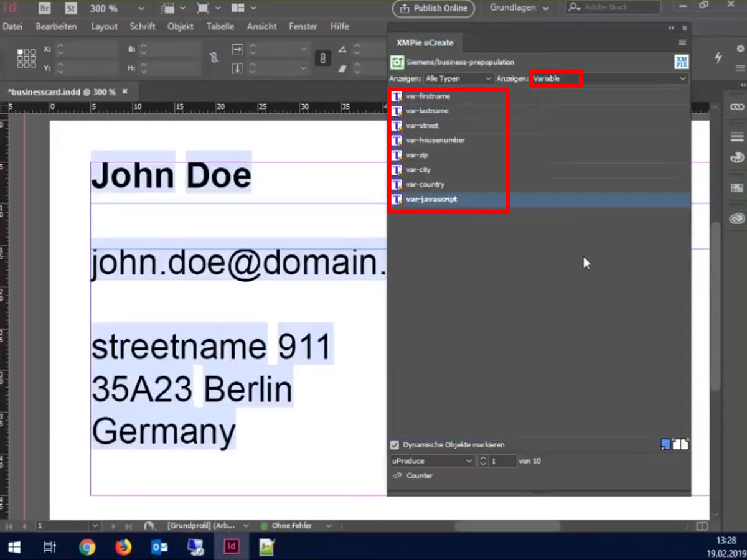Open the Stroke panel from the dock
The image size is (747, 560).
click(737, 137)
